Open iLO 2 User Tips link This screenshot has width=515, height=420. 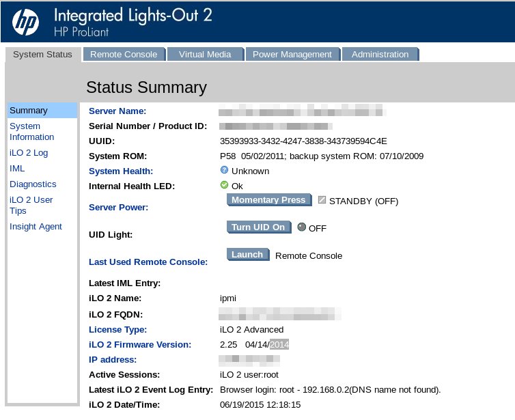click(x=31, y=206)
